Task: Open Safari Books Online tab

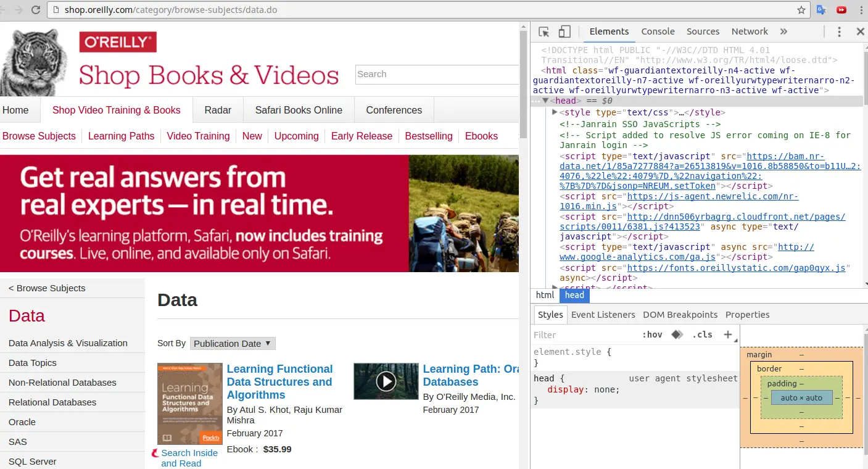Action: point(299,110)
